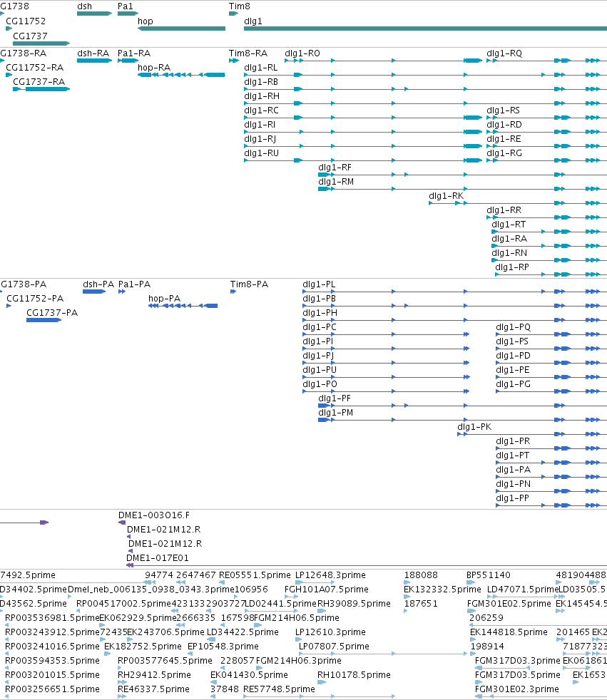The height and width of the screenshot is (700, 607).
Task: Select the dlg1-PP protein label
Action: point(512,499)
